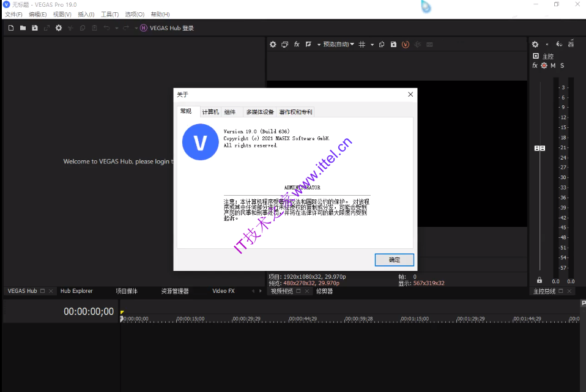Undock the 主控总线 panel with its square icon
The width and height of the screenshot is (586, 392).
coord(560,290)
